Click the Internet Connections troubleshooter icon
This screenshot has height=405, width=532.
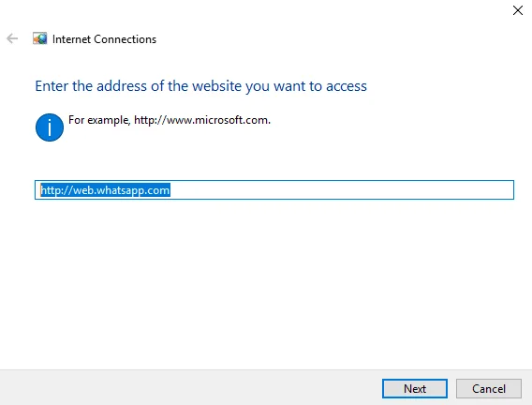click(39, 38)
